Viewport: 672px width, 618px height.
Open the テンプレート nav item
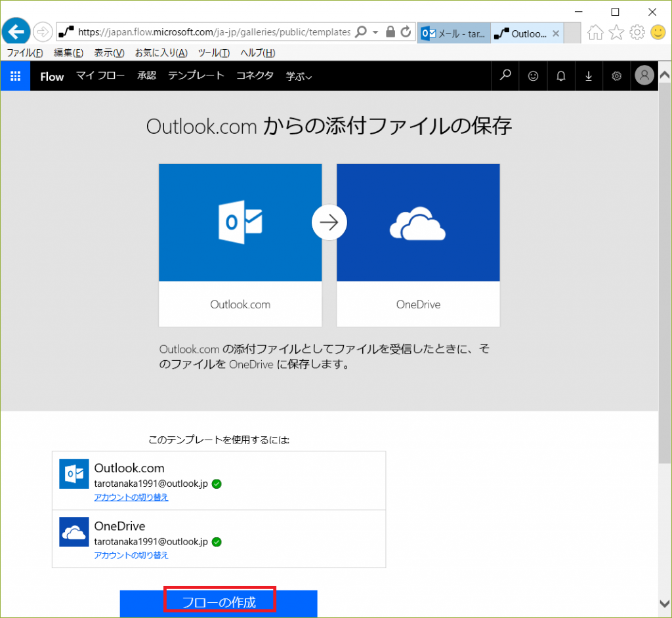coord(196,76)
